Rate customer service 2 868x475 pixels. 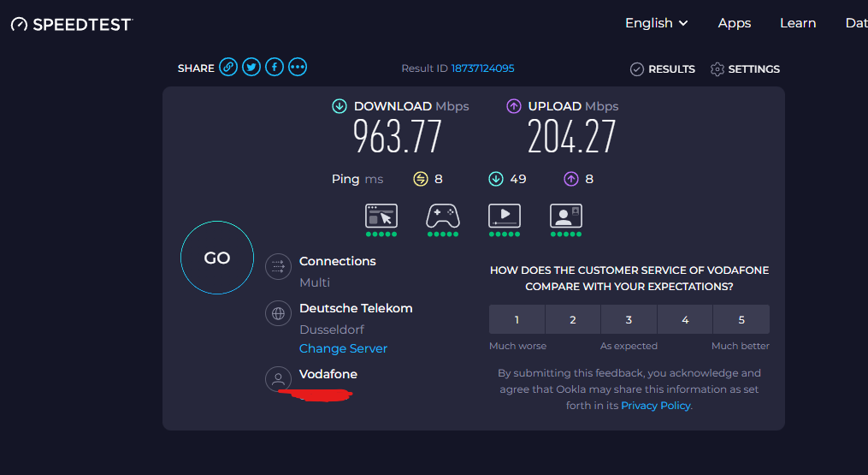tap(573, 320)
